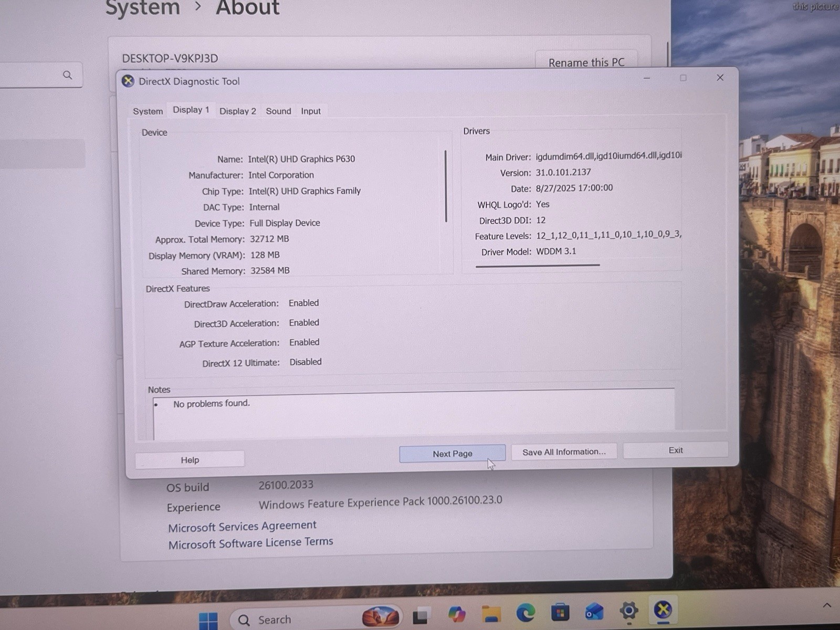Open Task View from the taskbar
The width and height of the screenshot is (840, 630).
pos(421,616)
